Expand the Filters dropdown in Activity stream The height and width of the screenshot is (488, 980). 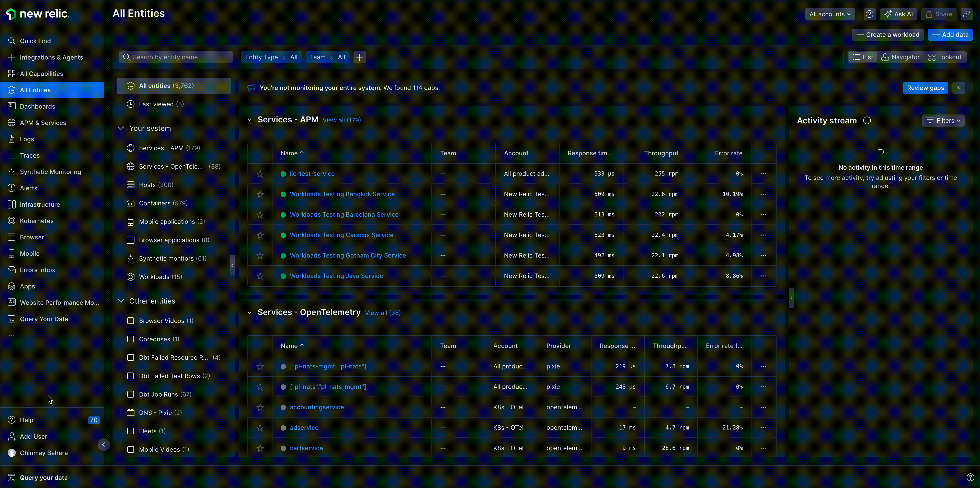pyautogui.click(x=943, y=120)
